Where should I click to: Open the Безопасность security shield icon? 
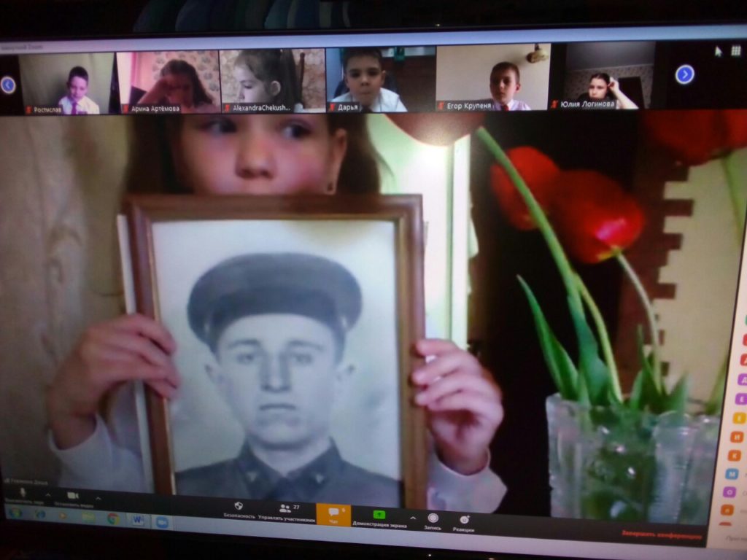tap(239, 507)
